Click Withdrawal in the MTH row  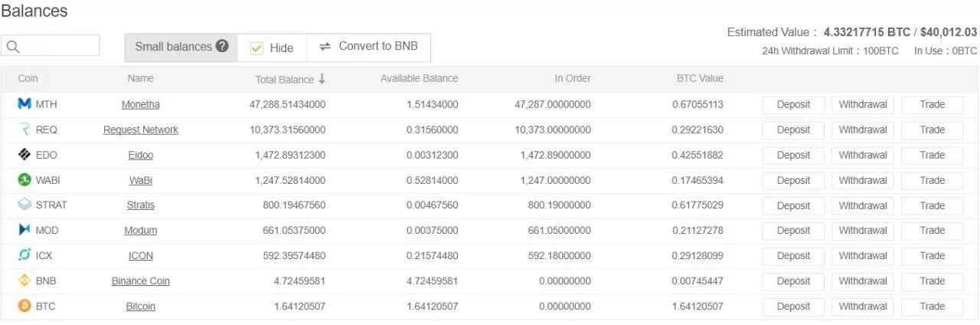click(x=863, y=105)
